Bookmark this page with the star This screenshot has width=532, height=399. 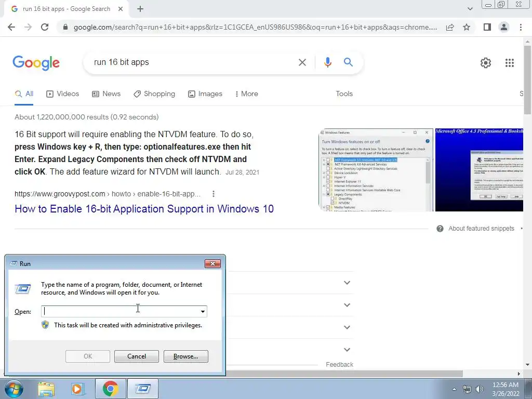pyautogui.click(x=467, y=27)
